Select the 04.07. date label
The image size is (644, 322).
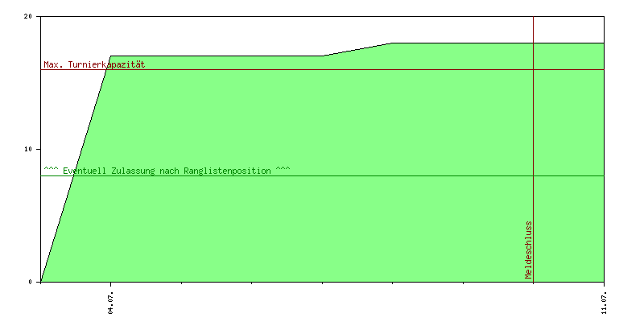coord(111,300)
